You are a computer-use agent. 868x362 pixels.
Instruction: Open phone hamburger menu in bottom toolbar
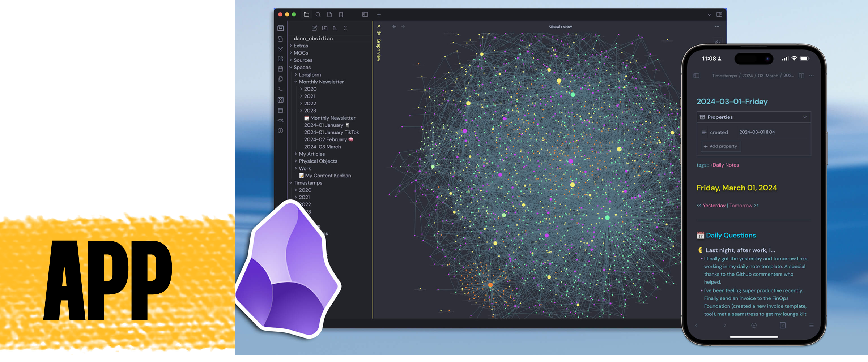812,326
